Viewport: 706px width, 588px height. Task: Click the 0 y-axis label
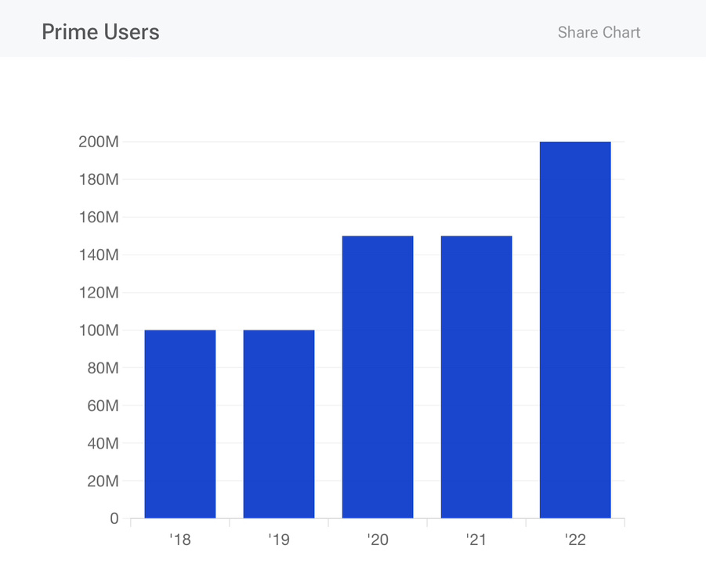pyautogui.click(x=114, y=518)
